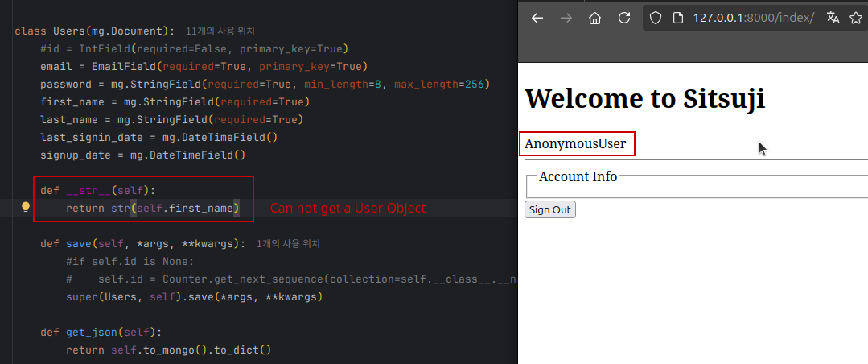Bookmark this page with the star icon
The image size is (868, 364).
click(856, 18)
